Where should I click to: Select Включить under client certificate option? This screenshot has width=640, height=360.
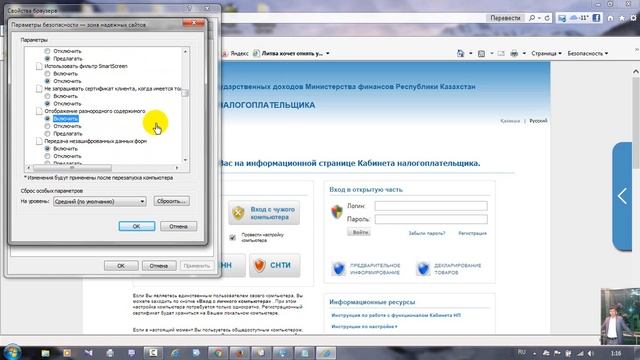coord(47,96)
